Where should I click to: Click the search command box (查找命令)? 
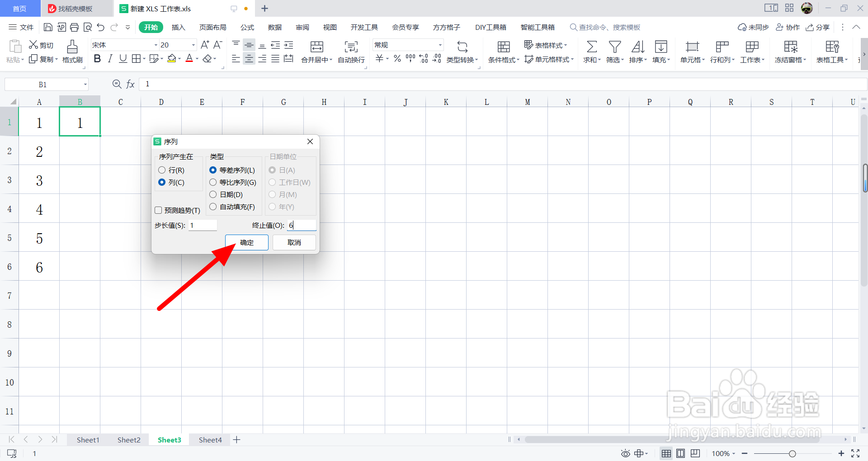click(605, 28)
